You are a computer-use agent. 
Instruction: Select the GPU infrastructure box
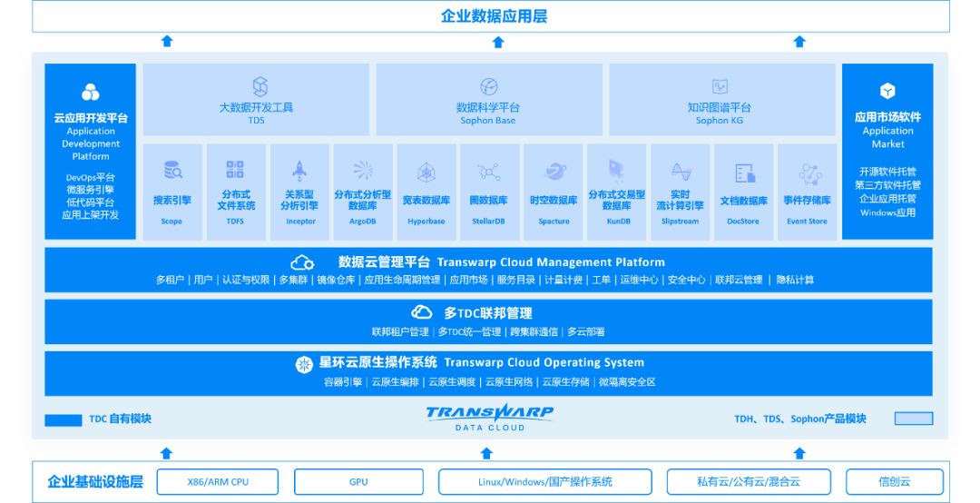pyautogui.click(x=358, y=482)
